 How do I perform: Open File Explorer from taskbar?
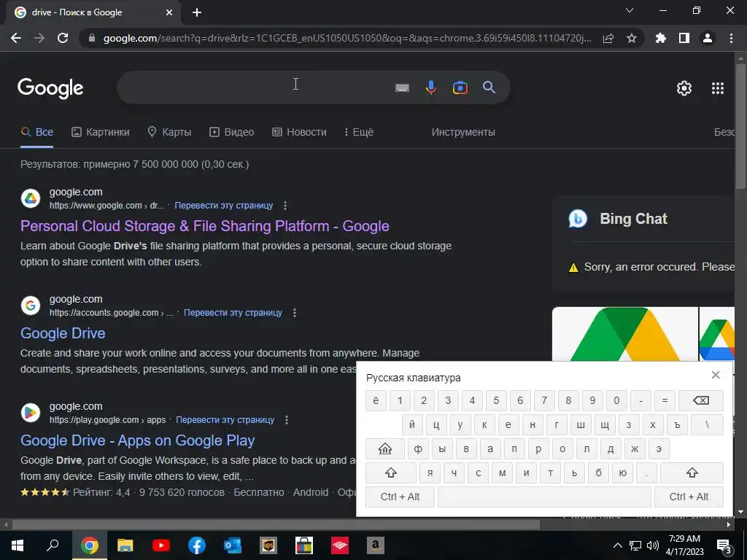pos(125,545)
